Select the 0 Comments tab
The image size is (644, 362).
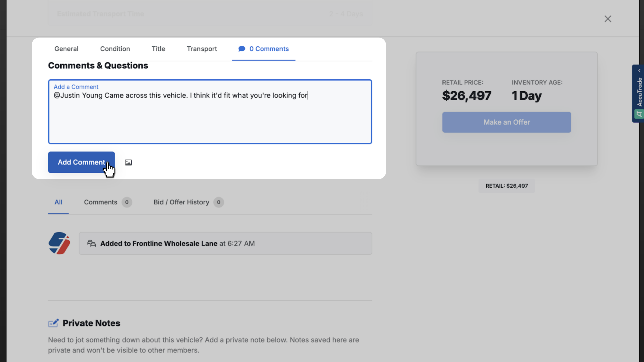(264, 49)
